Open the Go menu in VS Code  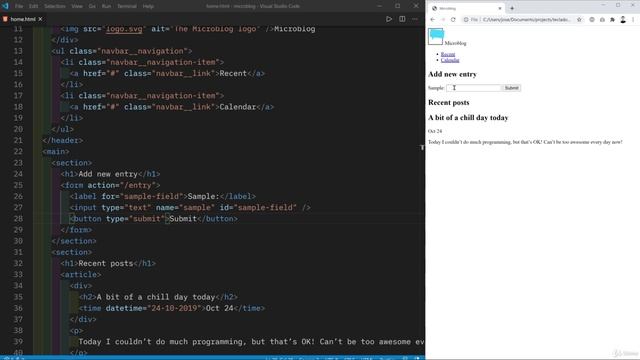(92, 7)
